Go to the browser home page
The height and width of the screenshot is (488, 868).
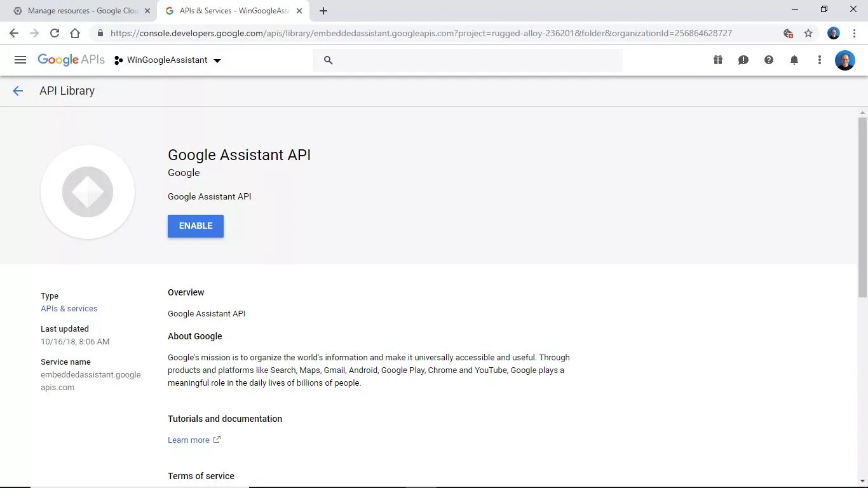pos(75,33)
